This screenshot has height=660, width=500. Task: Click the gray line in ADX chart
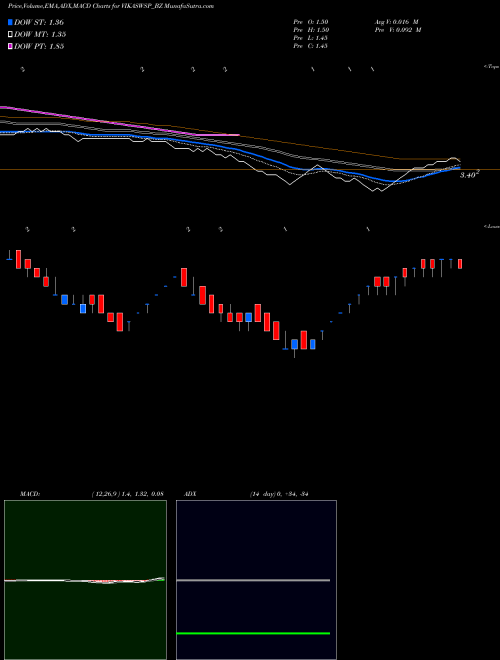point(253,580)
